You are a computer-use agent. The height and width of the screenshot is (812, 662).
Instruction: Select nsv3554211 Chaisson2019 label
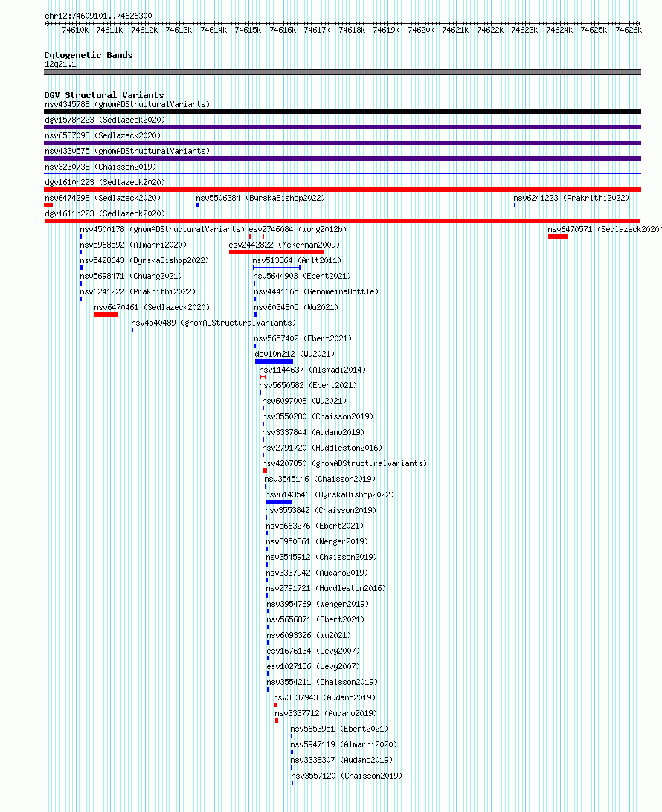[x=322, y=681]
